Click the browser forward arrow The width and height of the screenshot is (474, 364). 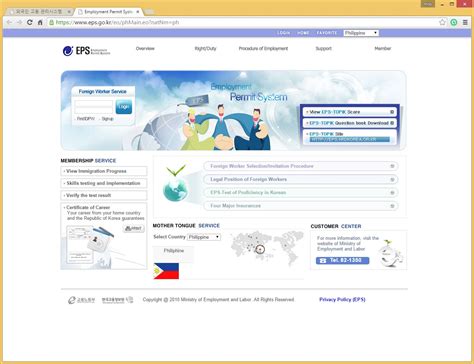(20, 22)
